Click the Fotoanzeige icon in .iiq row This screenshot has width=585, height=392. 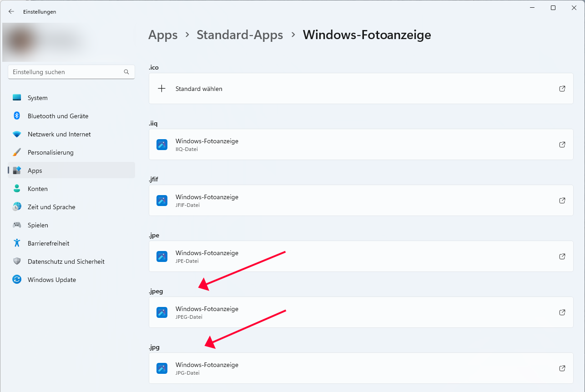(x=162, y=145)
